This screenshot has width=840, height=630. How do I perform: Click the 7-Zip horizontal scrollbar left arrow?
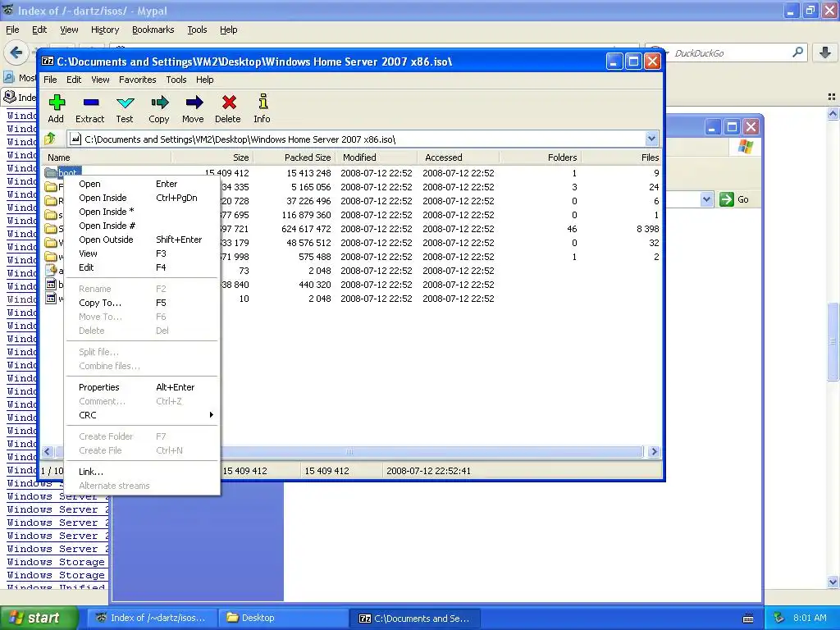(x=47, y=452)
